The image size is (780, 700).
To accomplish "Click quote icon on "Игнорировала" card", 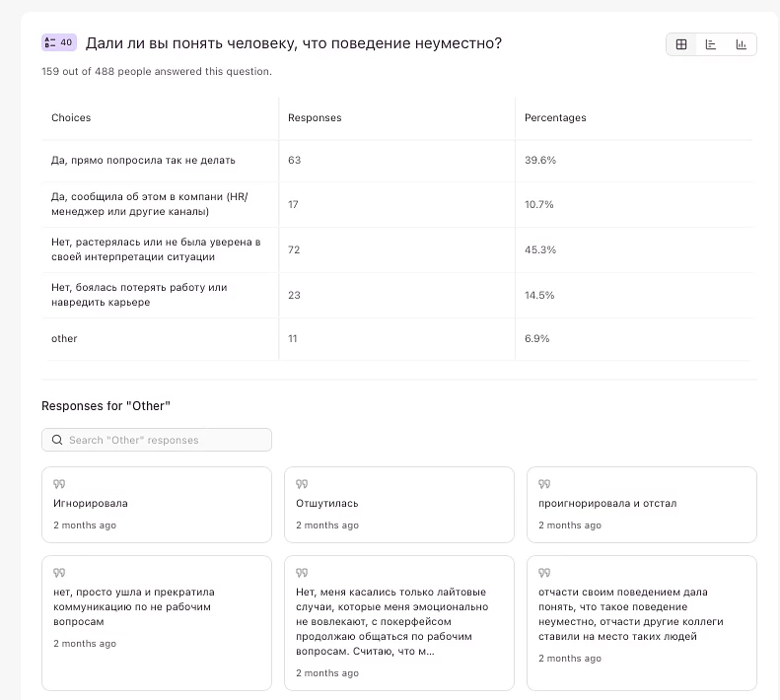I will (59, 484).
